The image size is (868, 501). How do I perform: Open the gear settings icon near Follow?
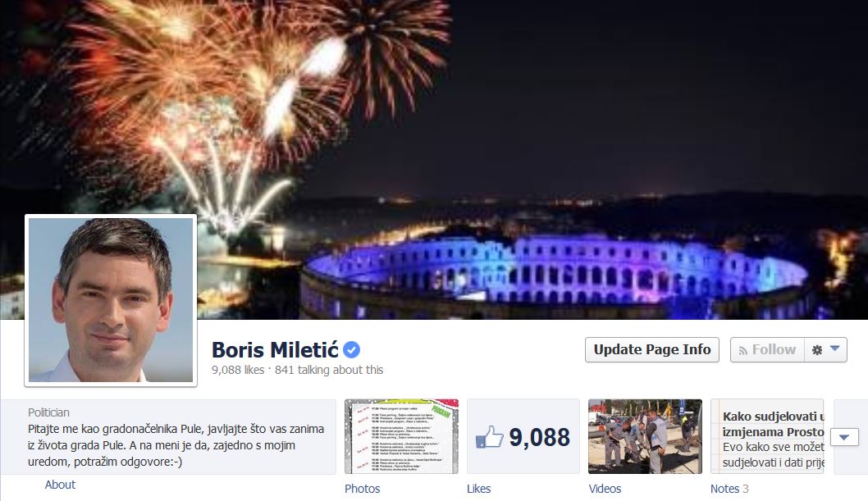[x=817, y=350]
